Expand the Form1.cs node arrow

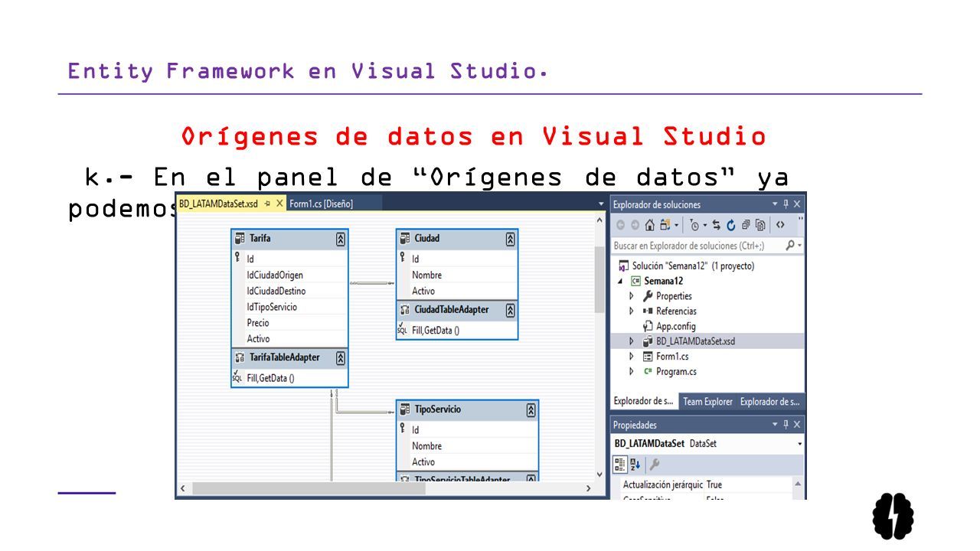pyautogui.click(x=632, y=357)
